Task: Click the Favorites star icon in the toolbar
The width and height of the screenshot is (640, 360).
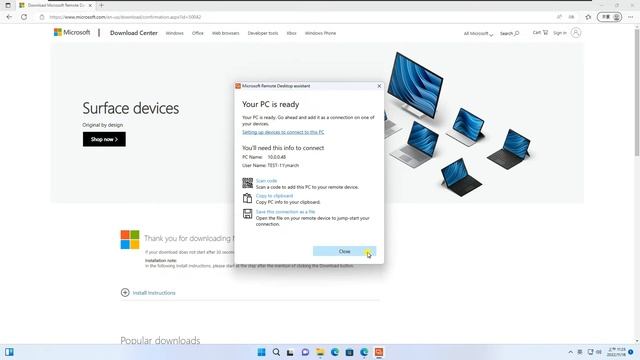Action: 588,17
